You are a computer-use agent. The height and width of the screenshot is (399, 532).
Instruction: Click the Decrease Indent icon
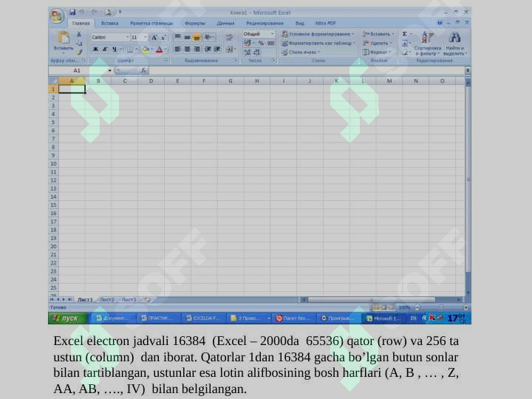point(208,50)
